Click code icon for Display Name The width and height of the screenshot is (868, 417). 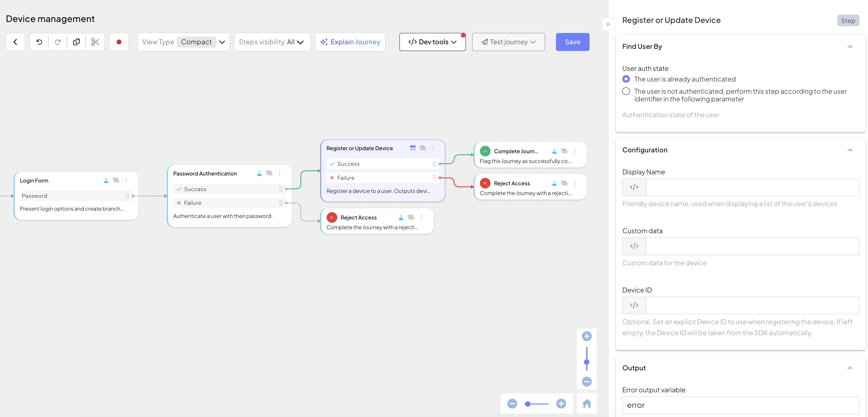click(x=634, y=187)
